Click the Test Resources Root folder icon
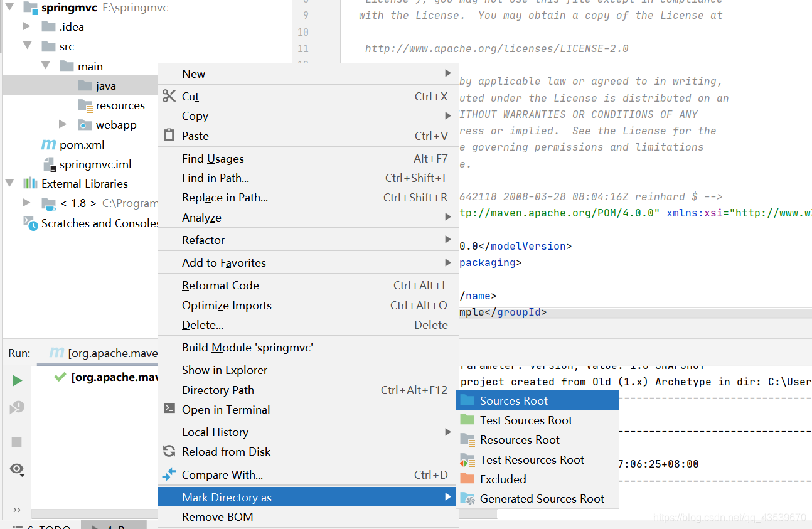This screenshot has width=812, height=529. pos(467,460)
